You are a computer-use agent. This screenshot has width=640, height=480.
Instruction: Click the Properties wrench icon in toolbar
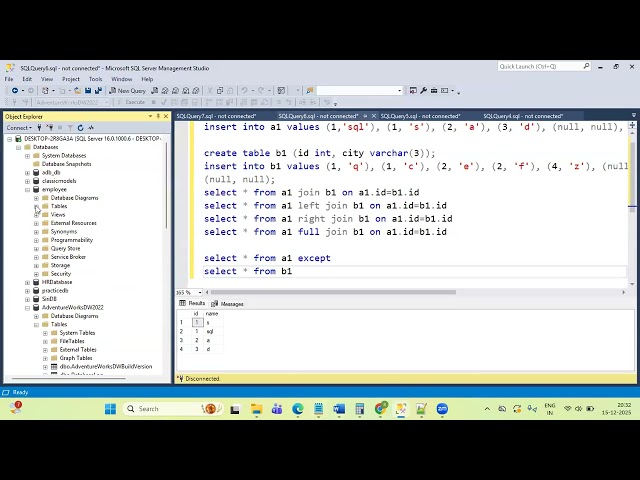point(424,91)
